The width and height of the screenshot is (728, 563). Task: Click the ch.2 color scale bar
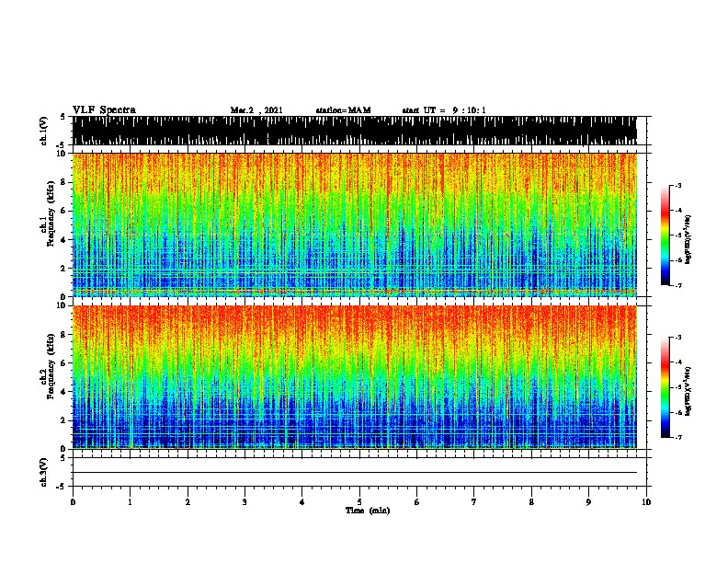click(x=665, y=387)
